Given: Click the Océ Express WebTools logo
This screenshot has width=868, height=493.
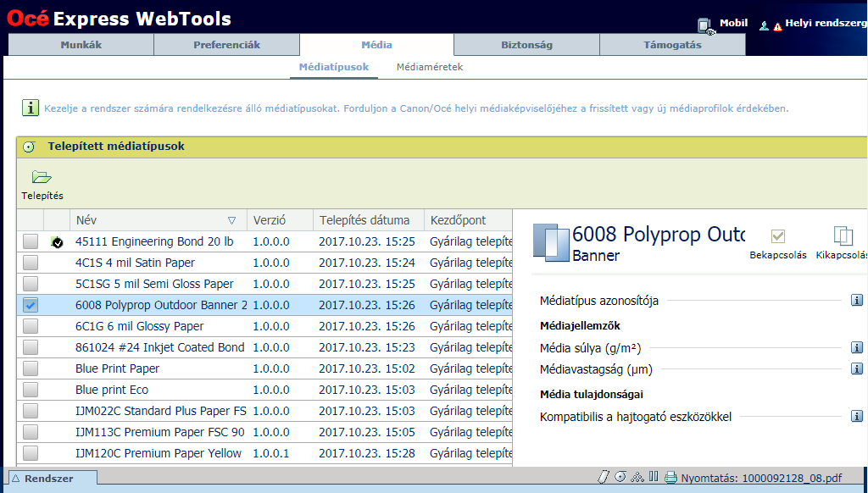Looking at the screenshot, I should 119,19.
